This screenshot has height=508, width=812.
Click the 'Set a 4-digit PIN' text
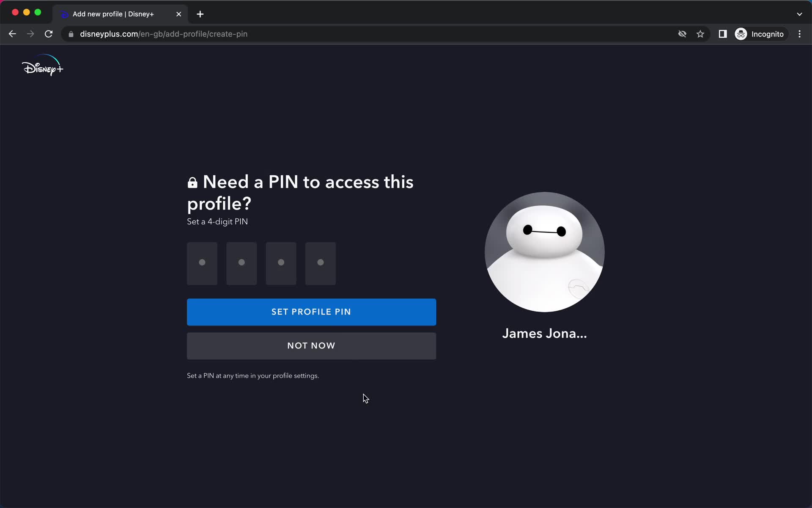(217, 222)
